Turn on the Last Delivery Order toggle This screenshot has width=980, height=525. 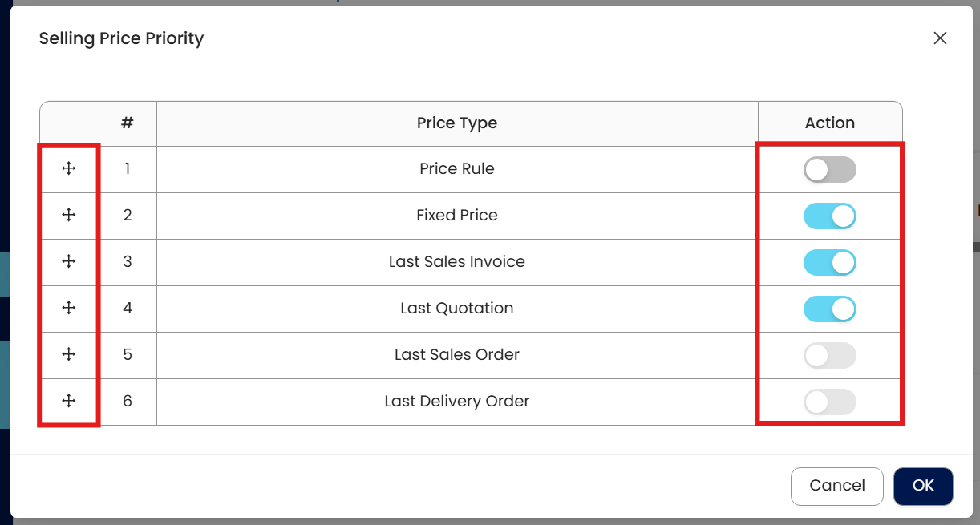coord(829,402)
